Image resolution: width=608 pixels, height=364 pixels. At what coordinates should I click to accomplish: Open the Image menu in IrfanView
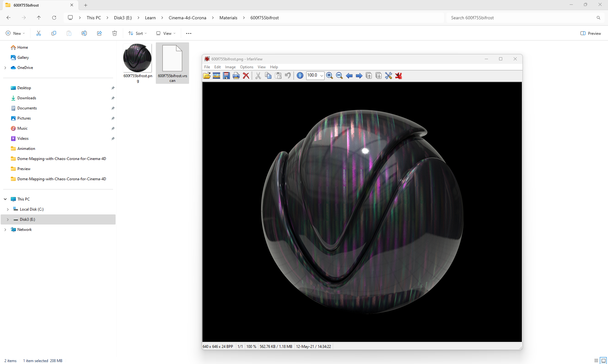[x=230, y=67]
